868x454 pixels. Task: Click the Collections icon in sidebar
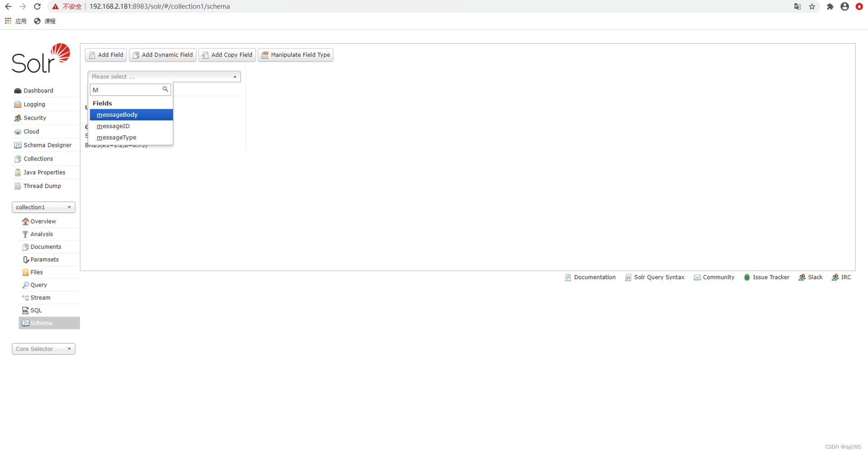[x=18, y=159]
